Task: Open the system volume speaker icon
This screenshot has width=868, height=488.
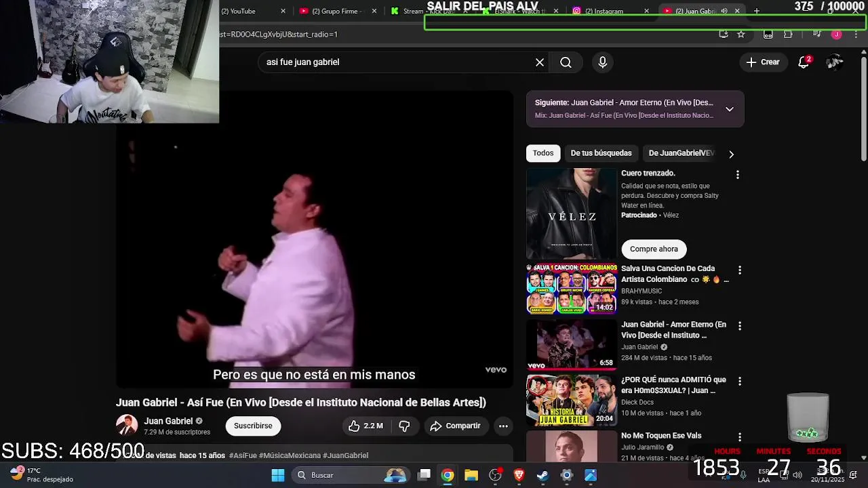Action: [797, 475]
